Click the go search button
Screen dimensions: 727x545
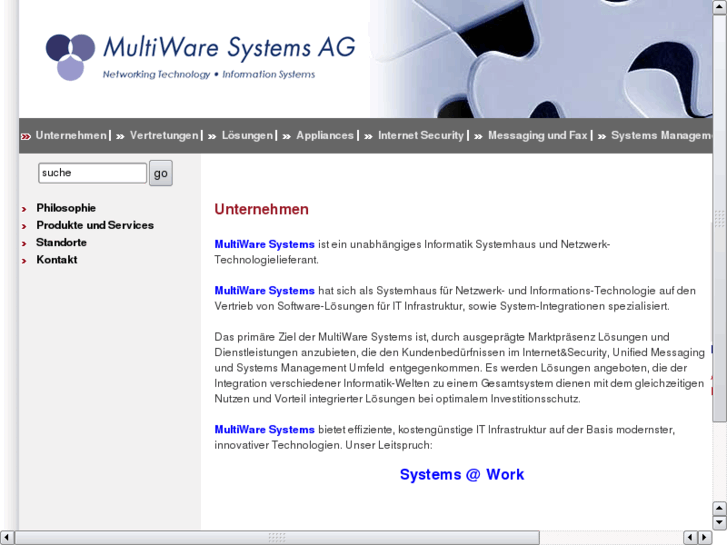click(x=161, y=173)
